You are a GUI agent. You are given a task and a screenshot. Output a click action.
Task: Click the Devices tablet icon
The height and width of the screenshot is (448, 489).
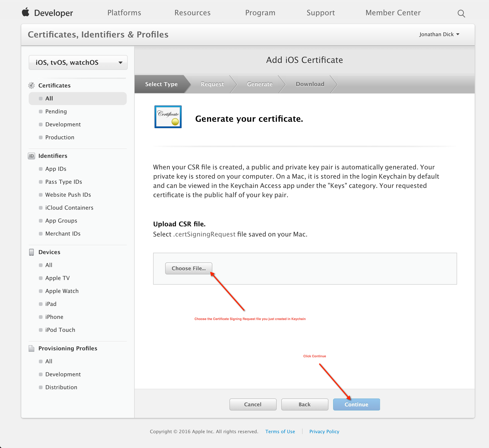pos(31,252)
